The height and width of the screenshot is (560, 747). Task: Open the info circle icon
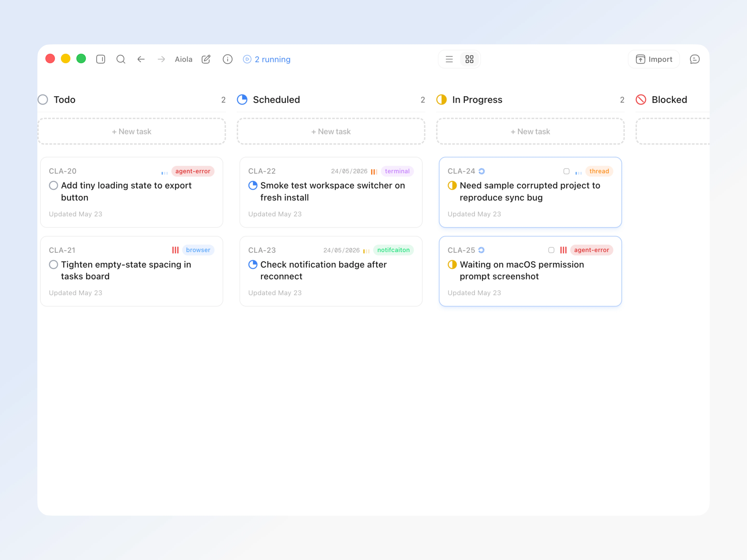228,59
